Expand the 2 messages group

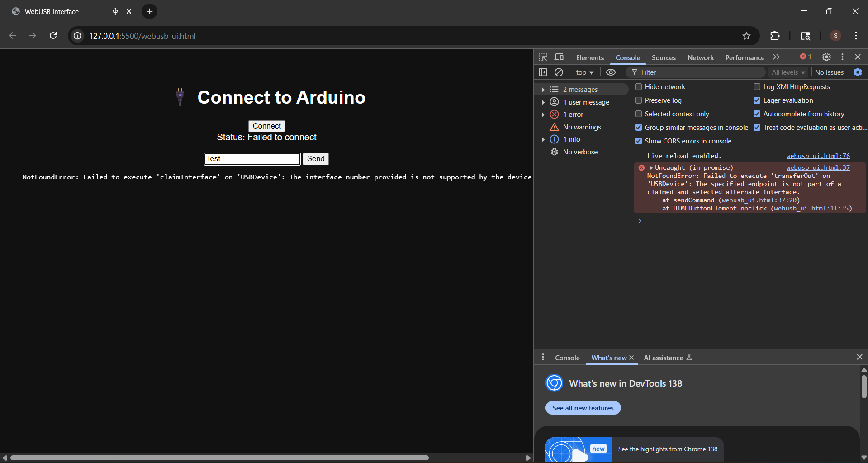pos(543,90)
